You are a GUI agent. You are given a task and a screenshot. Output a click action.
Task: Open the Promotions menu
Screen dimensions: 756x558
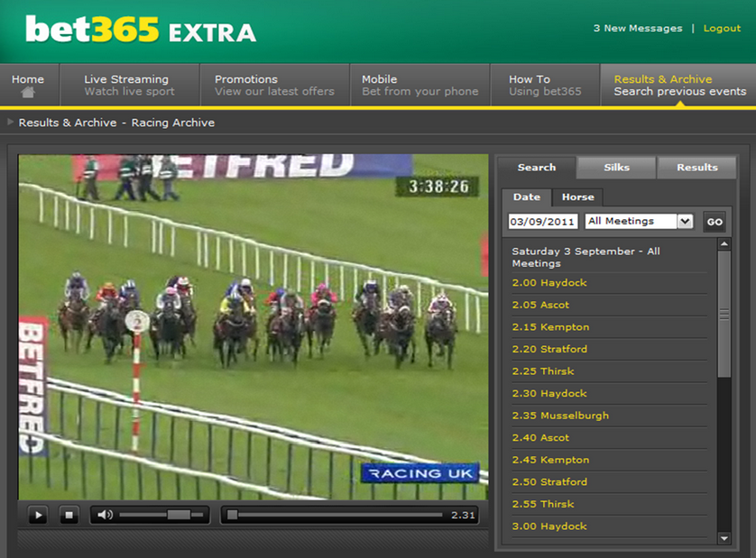275,85
